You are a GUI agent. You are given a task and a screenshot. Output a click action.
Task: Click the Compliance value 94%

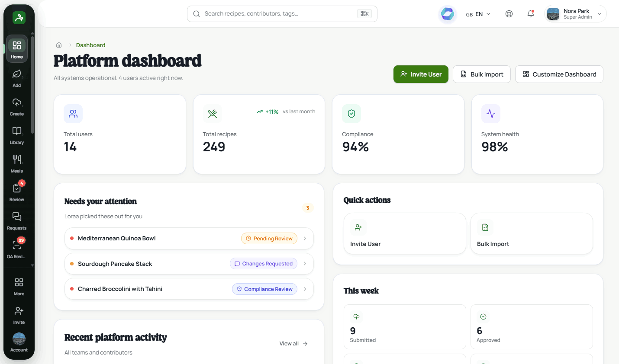(x=355, y=147)
